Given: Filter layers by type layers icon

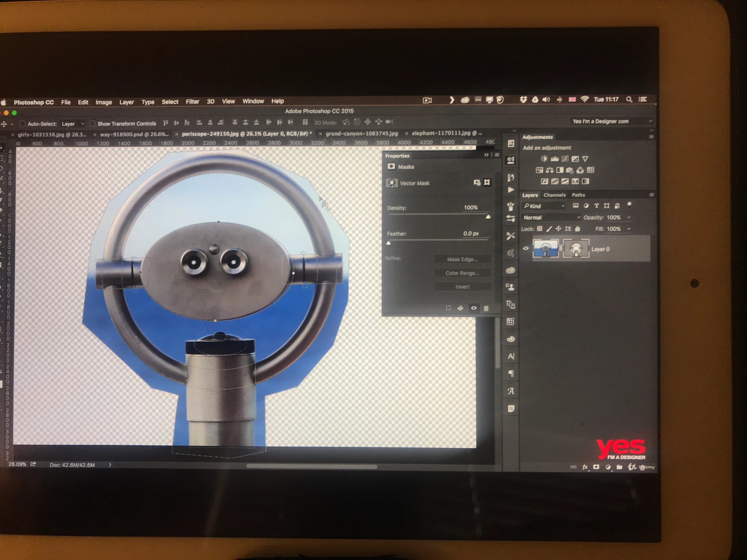Looking at the screenshot, I should point(596,206).
